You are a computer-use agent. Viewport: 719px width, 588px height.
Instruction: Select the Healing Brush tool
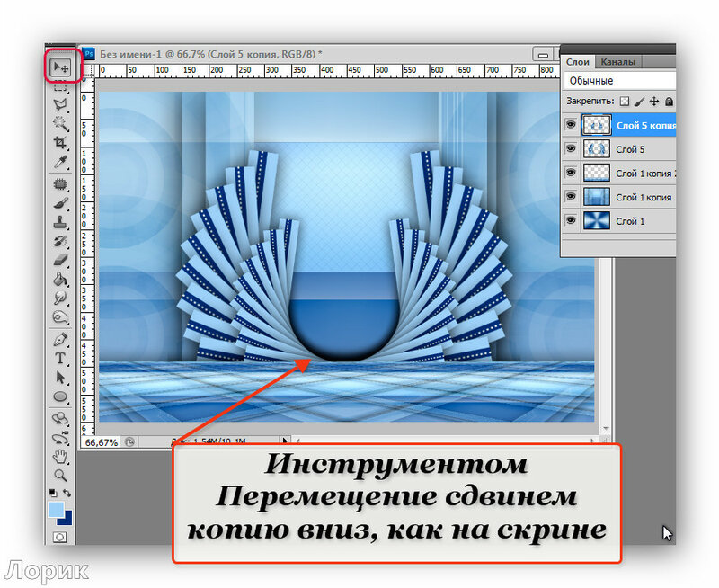pyautogui.click(x=60, y=184)
